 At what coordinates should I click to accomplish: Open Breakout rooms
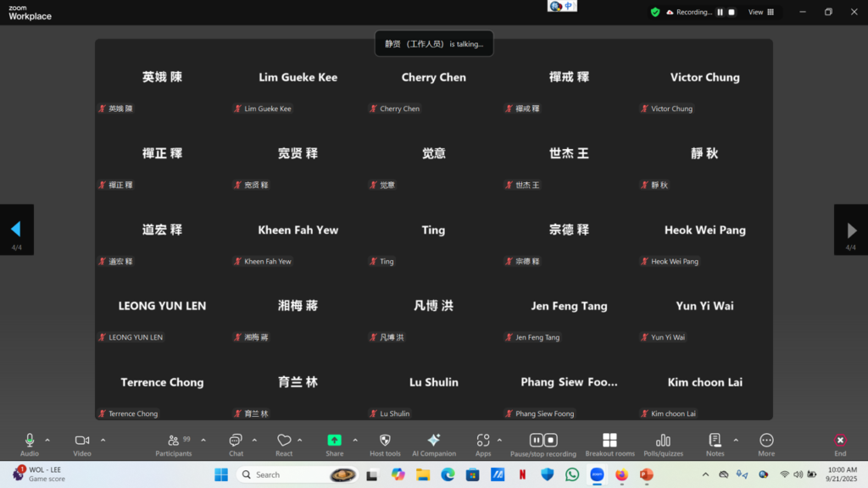(609, 441)
